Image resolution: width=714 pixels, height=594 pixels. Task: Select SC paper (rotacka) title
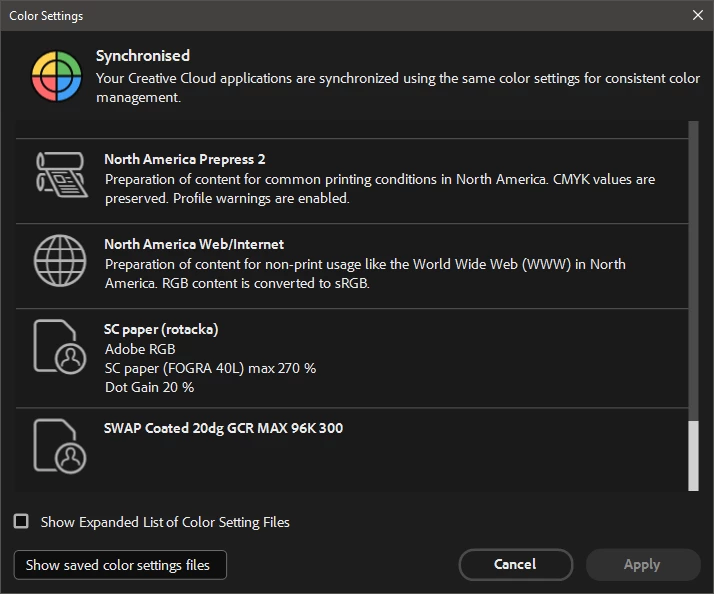tap(161, 329)
